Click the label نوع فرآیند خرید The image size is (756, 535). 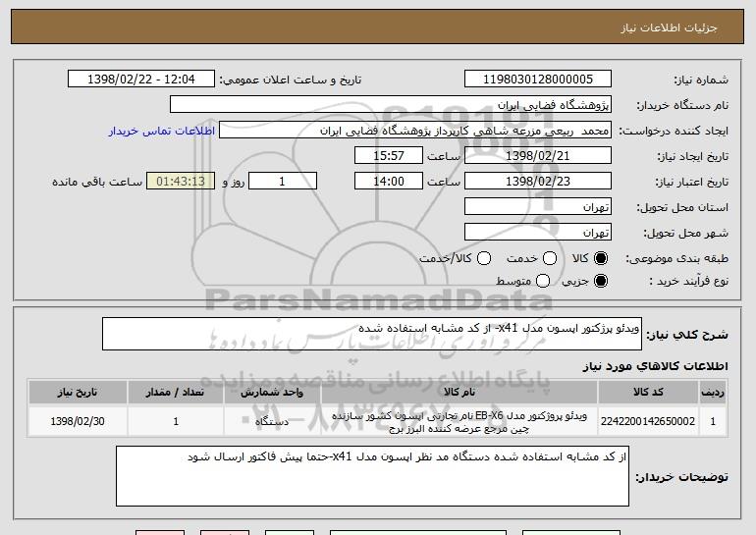[688, 281]
